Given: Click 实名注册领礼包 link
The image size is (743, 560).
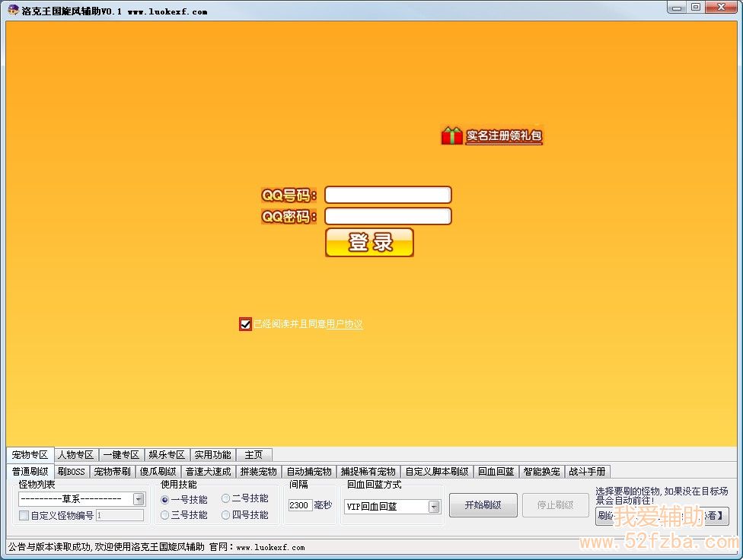Looking at the screenshot, I should (504, 137).
